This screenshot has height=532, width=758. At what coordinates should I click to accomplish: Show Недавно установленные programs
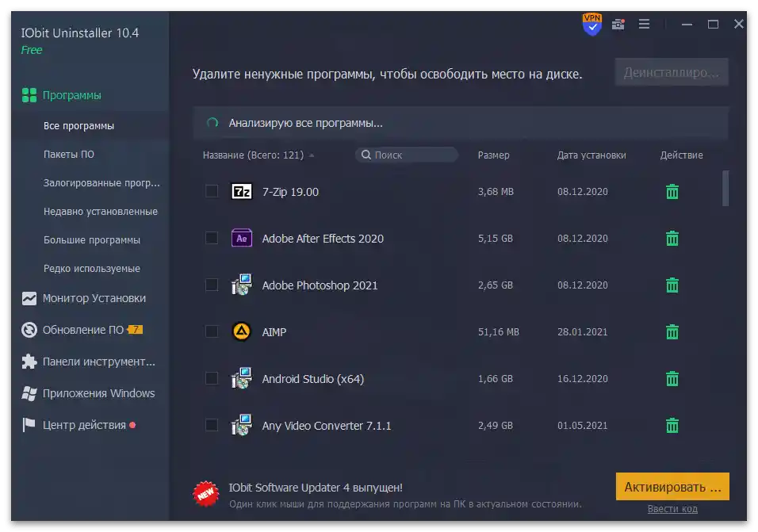[x=101, y=211]
